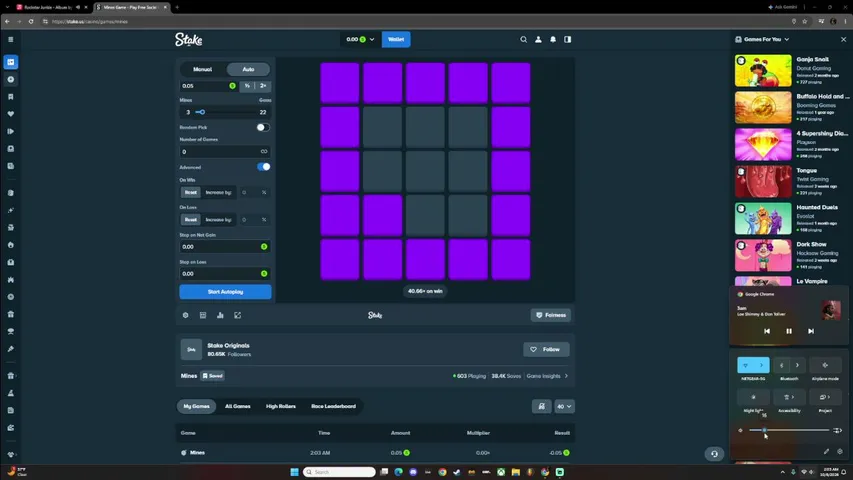Click the Start Autoplay button

[x=225, y=292]
